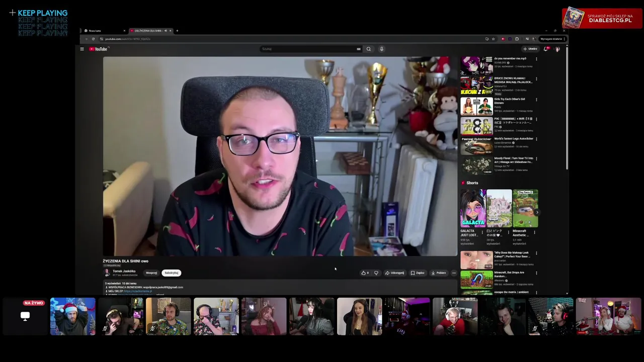Start voice search with microphone icon
Image resolution: width=644 pixels, height=362 pixels.
(381, 49)
